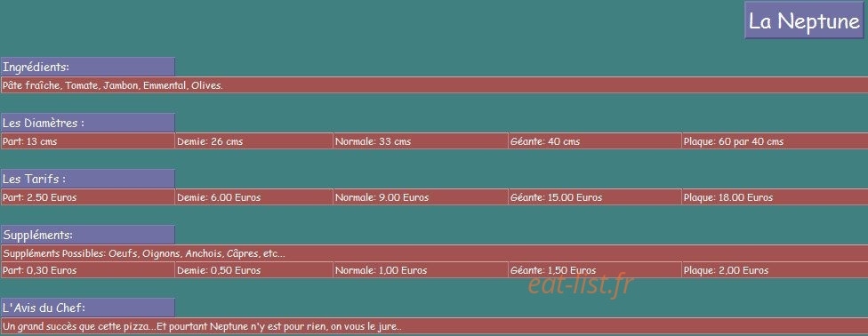The width and height of the screenshot is (868, 336).
Task: Select the Suppléments: header
Action: pyautogui.click(x=87, y=234)
